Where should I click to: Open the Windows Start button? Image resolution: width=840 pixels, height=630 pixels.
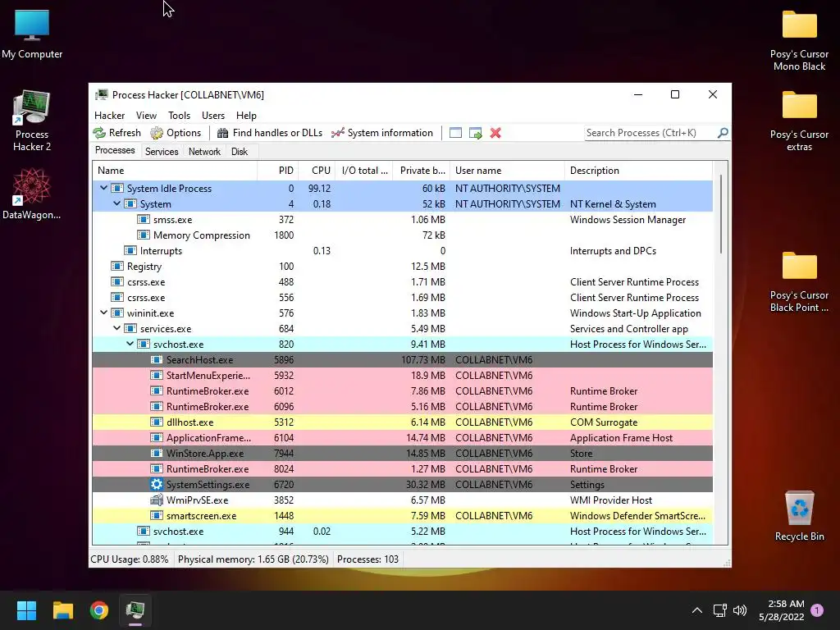click(x=26, y=610)
